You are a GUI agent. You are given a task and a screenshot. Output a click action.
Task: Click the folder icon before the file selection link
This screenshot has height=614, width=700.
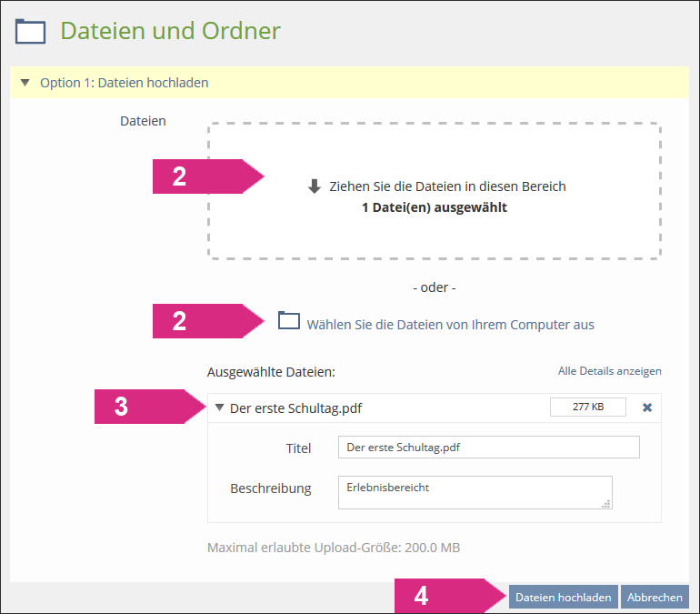pos(288,321)
